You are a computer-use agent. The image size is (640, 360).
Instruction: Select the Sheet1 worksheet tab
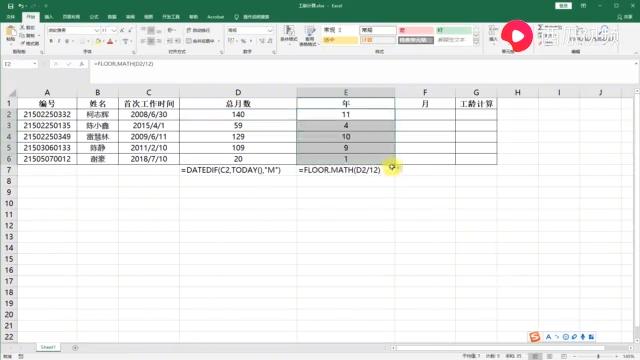click(48, 347)
